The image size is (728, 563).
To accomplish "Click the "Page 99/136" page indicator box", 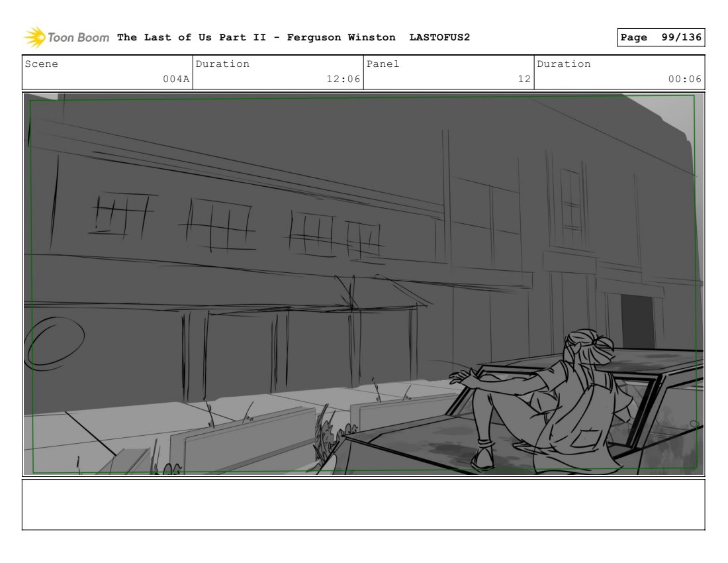I will 660,37.
